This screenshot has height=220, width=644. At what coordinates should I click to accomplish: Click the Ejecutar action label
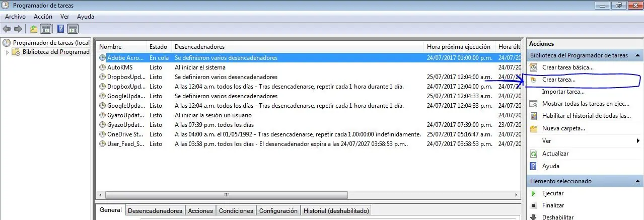coord(552,193)
